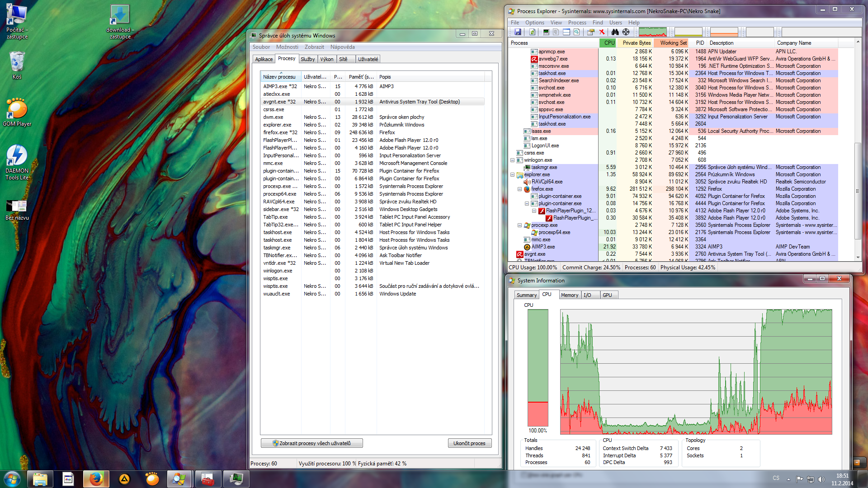Click the CPU usage mini graph in toolbar

click(x=652, y=32)
